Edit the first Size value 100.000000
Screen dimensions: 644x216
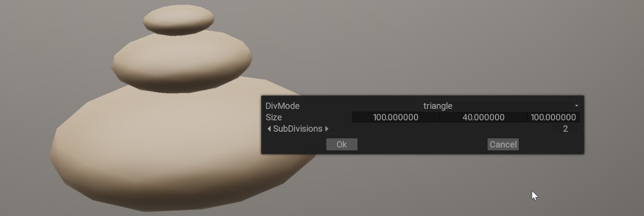tap(396, 117)
